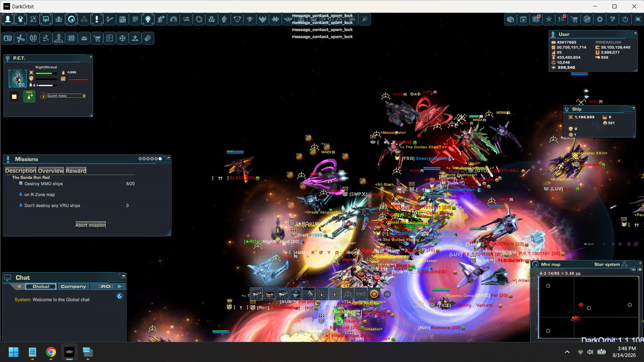This screenshot has height=362, width=644.
Task: Click the 'on R-Zone map' mission objective
Action: [x=40, y=195]
